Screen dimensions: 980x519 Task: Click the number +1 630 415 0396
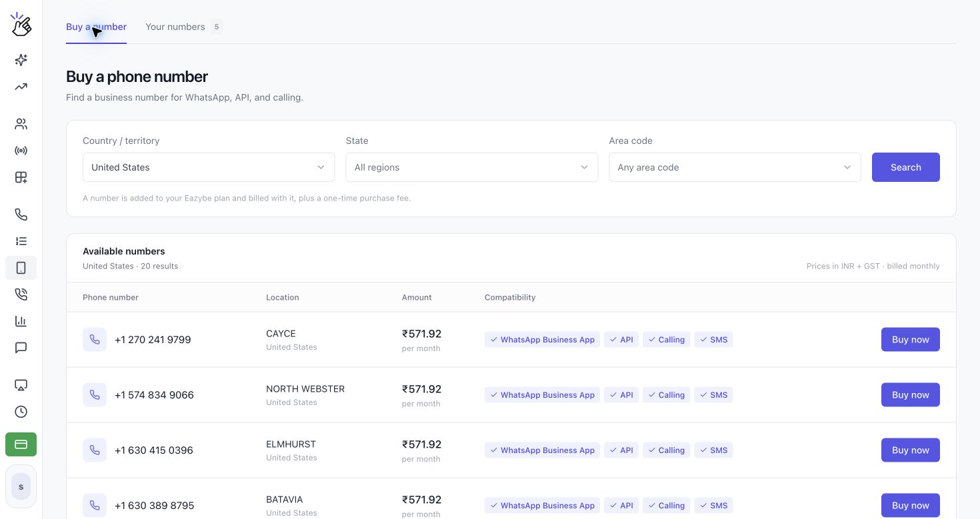tap(154, 450)
